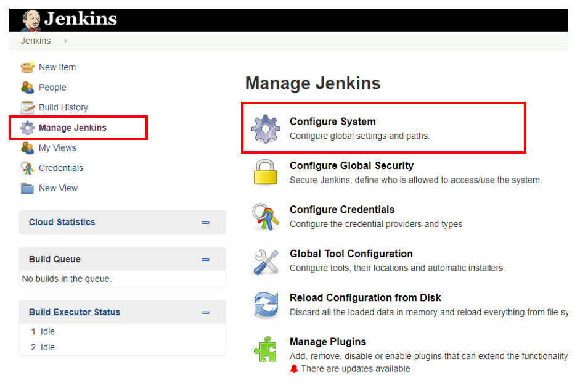Select Manage Jenkins in the sidebar
Viewport: 588px width, 388px height.
pyautogui.click(x=73, y=128)
